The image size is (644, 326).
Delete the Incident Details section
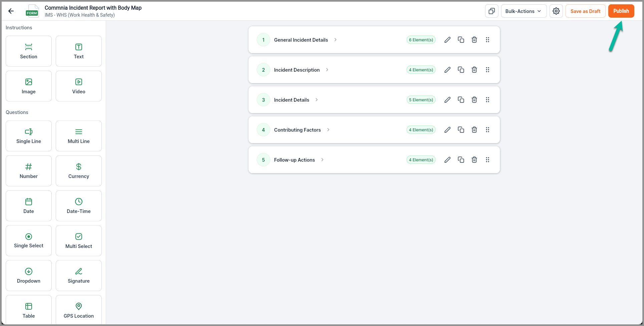(x=474, y=100)
